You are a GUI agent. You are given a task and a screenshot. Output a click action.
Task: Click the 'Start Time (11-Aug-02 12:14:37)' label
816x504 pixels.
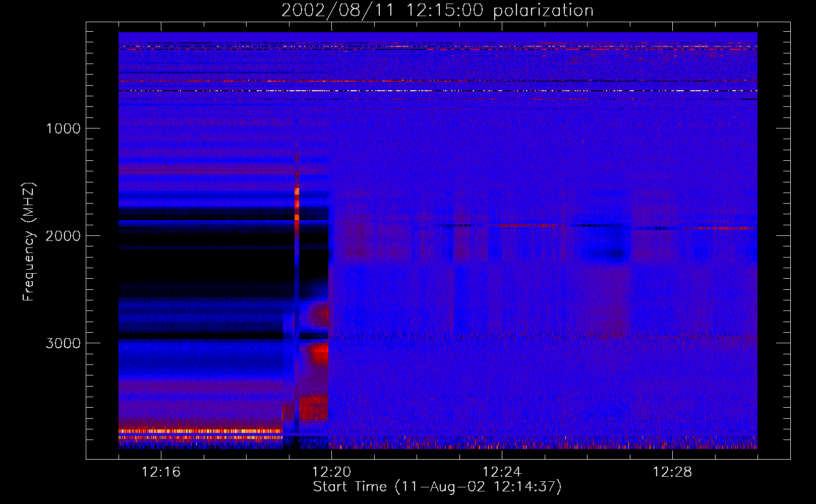tap(437, 487)
